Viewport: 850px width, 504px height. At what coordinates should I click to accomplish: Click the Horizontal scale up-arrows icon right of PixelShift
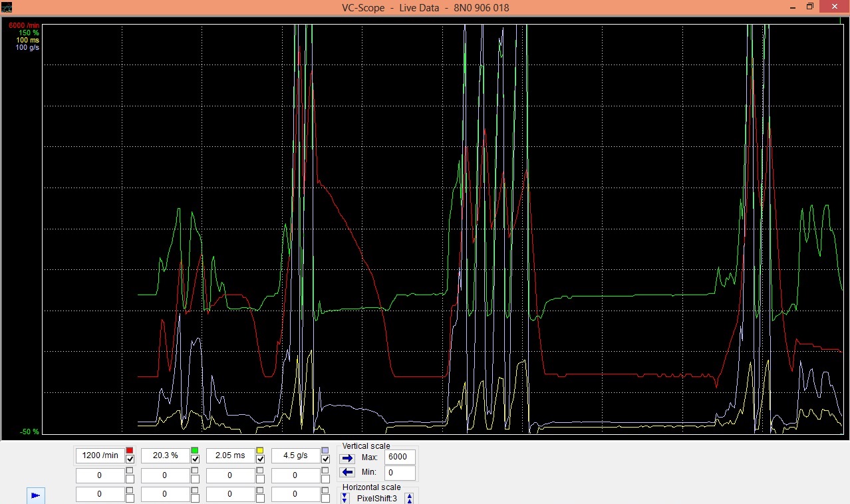pyautogui.click(x=410, y=498)
